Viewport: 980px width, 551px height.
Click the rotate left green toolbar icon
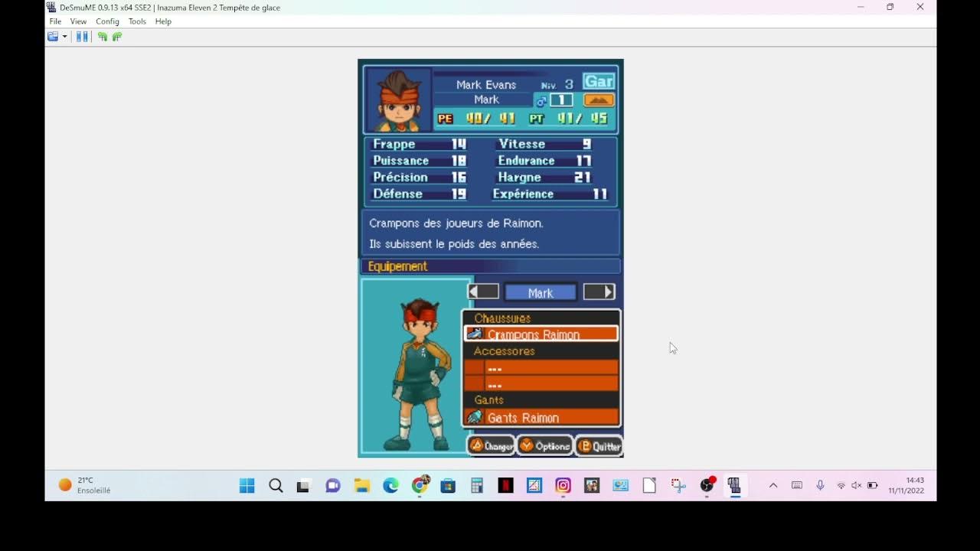click(102, 37)
